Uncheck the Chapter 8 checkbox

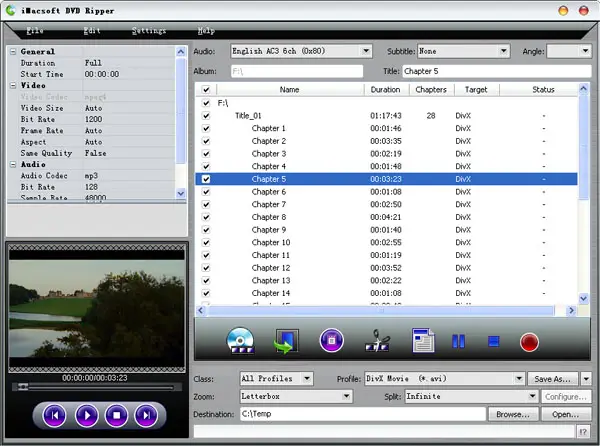tap(206, 217)
